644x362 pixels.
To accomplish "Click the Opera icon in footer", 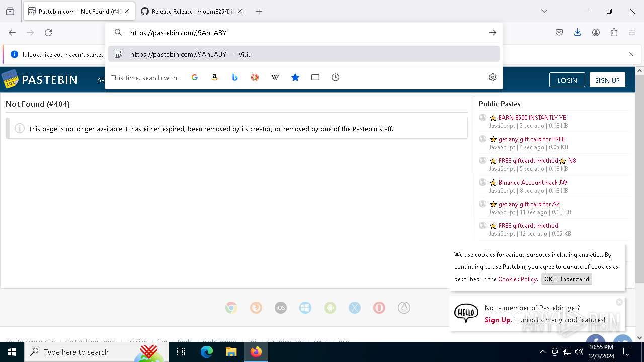I will click(379, 308).
